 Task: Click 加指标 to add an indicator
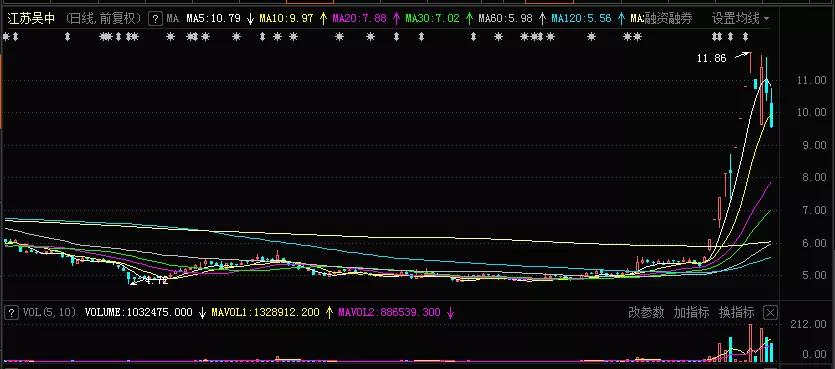pyautogui.click(x=691, y=313)
